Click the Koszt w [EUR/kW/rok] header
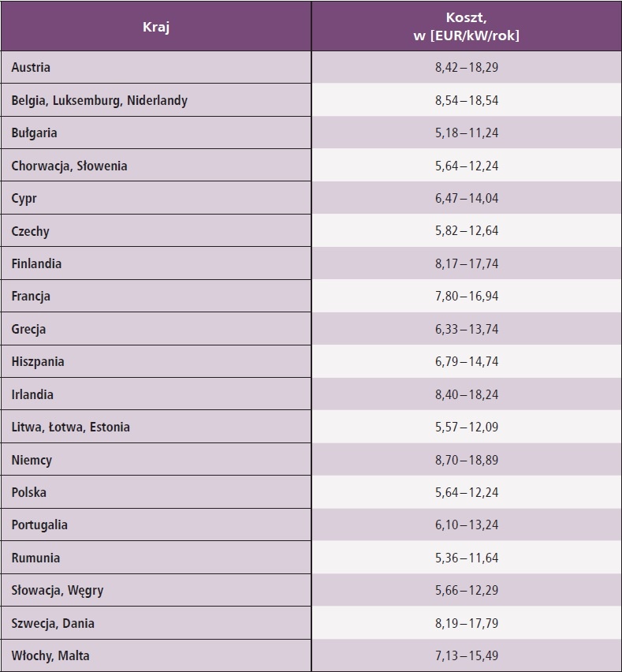The width and height of the screenshot is (622, 672). tap(467, 27)
